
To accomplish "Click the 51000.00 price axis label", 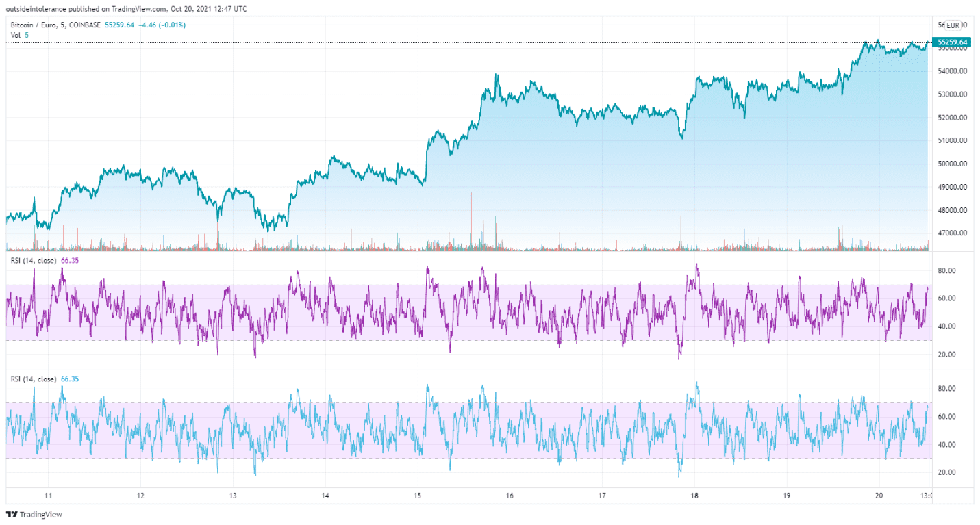I will [x=952, y=140].
